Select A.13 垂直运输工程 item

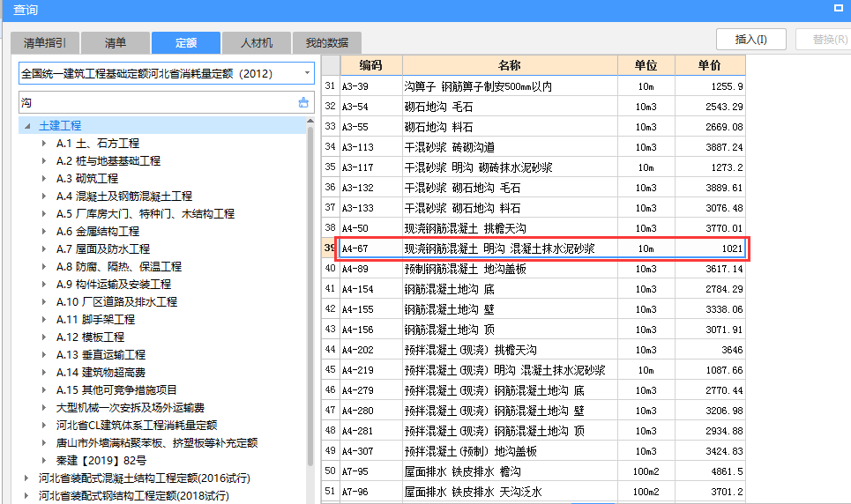[101, 355]
